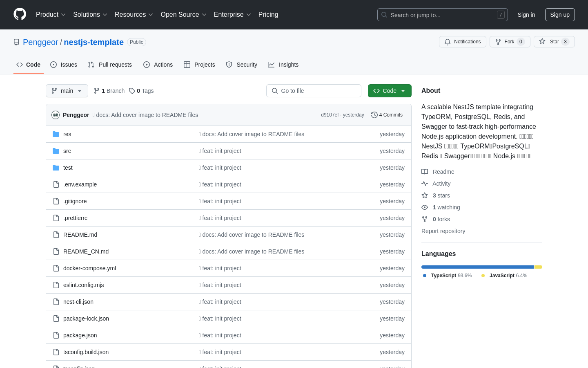Click the star icon next to 3 stars
Screen dimensions: 588x368
[425, 195]
